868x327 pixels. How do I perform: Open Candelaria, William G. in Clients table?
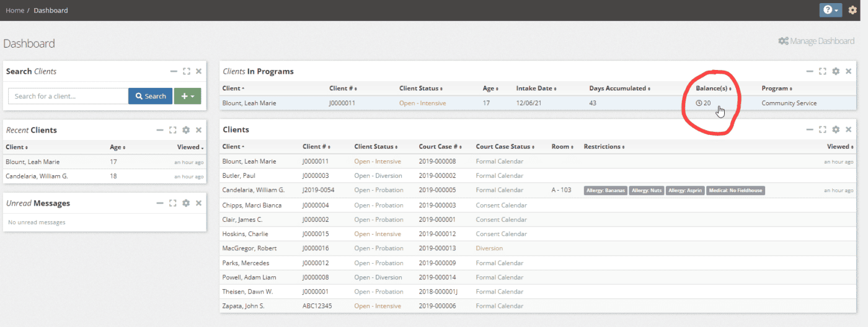tap(253, 190)
